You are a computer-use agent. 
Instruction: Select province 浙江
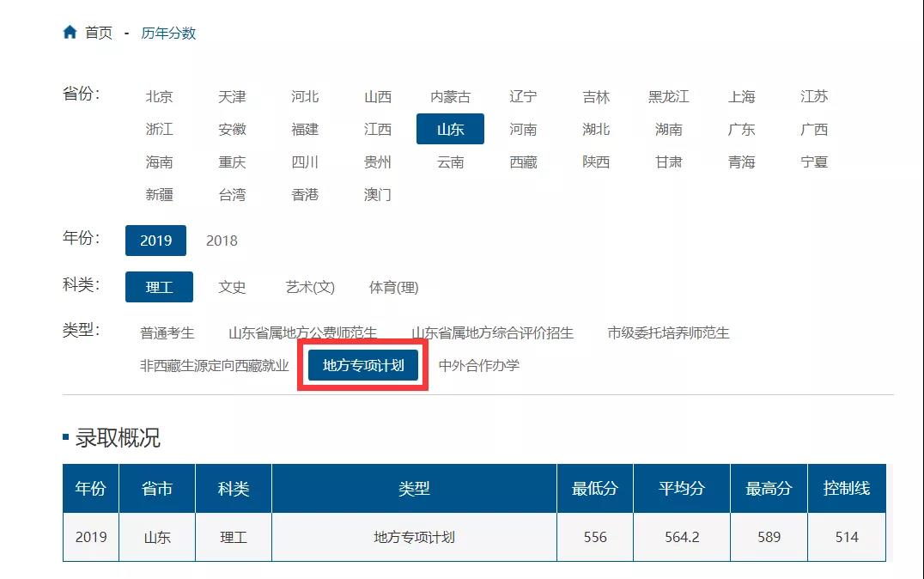pyautogui.click(x=159, y=129)
